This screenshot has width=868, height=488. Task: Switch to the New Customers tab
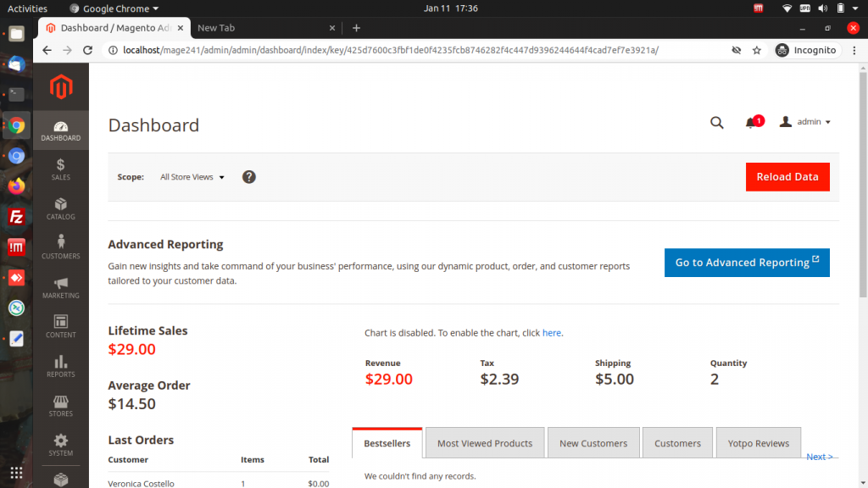pos(593,442)
